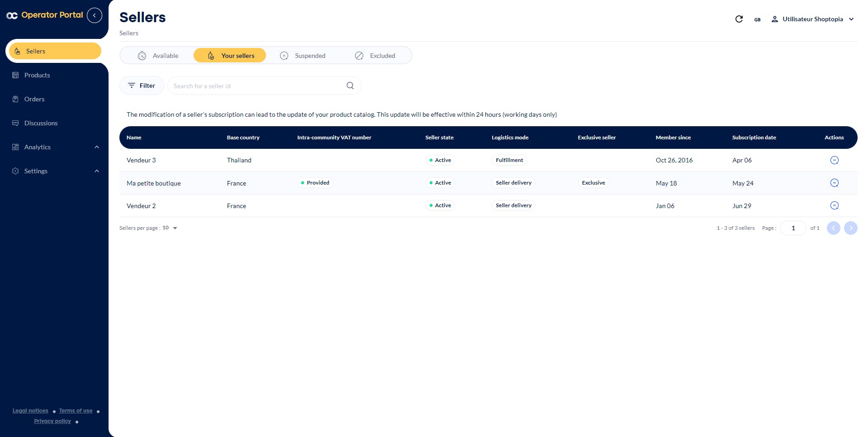Open the Terms of use link
Viewport: 868px width, 437px height.
(x=76, y=411)
